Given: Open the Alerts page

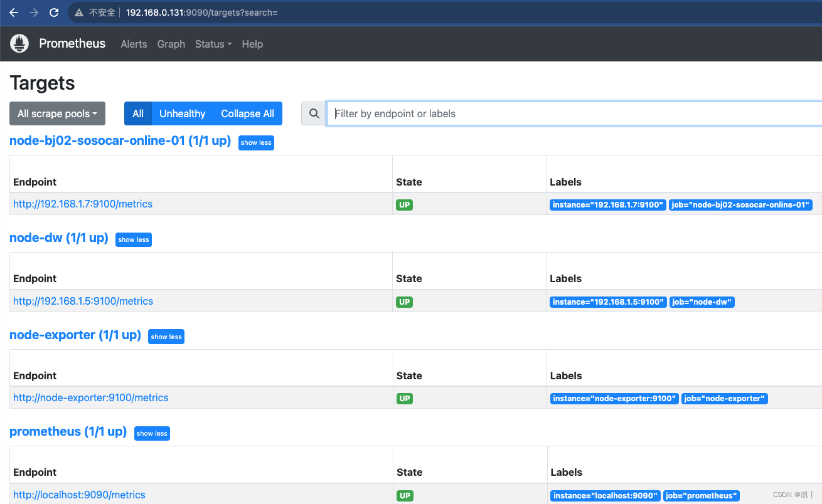Looking at the screenshot, I should pos(134,44).
